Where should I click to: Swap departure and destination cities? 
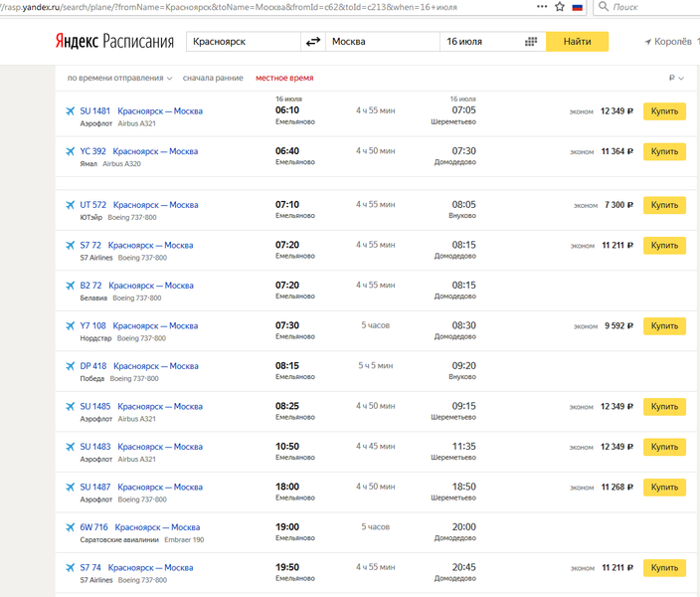point(313,42)
